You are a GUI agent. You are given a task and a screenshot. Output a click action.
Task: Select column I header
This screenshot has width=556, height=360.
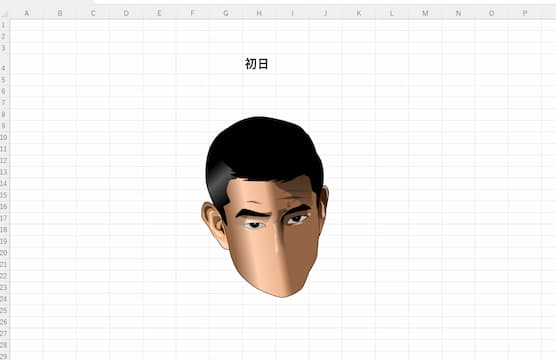tap(293, 13)
